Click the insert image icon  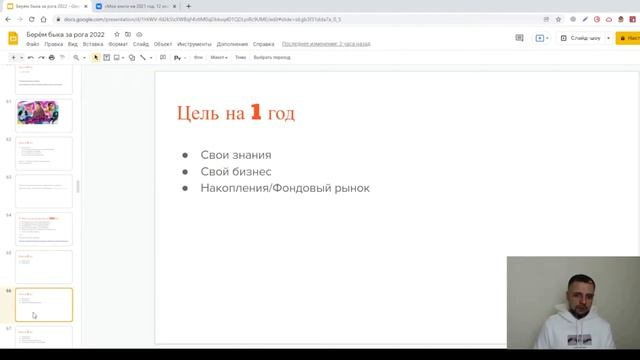point(117,58)
